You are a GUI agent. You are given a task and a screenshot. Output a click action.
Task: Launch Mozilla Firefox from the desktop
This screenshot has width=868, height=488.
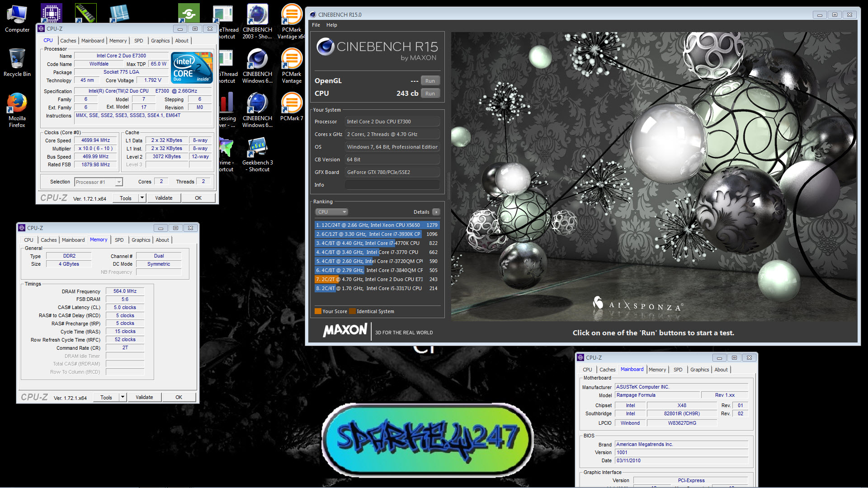pyautogui.click(x=17, y=110)
